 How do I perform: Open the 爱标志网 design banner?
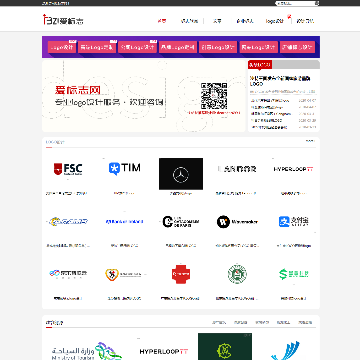click(144, 96)
